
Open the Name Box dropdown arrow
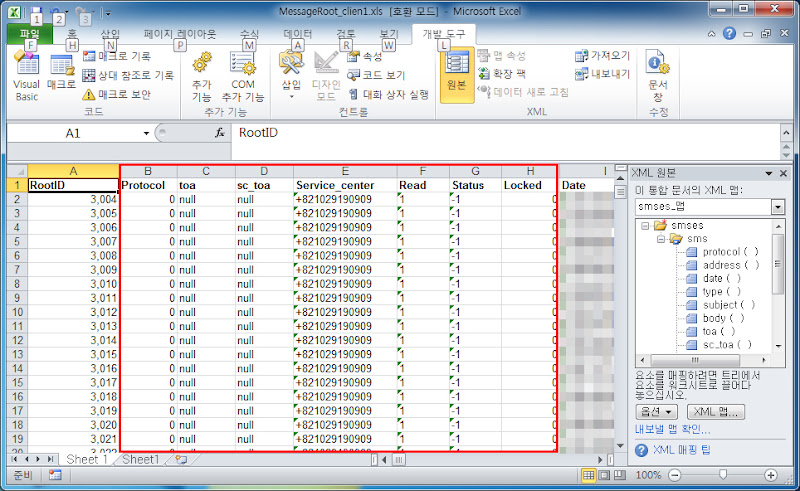coord(146,133)
